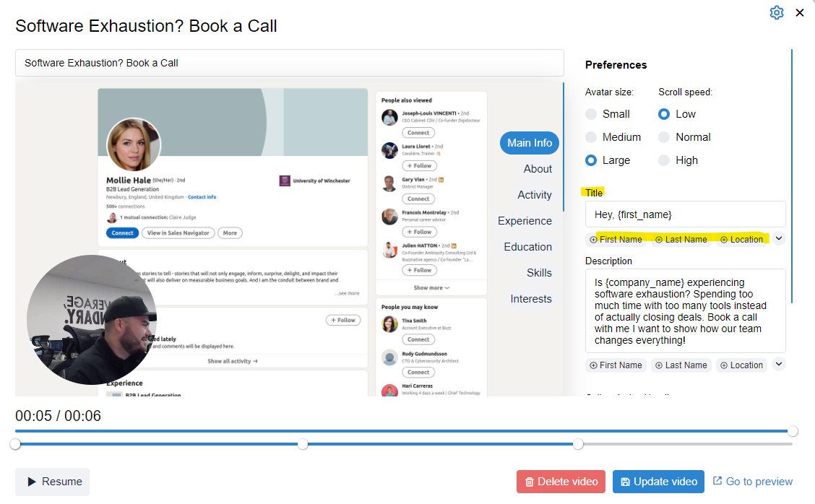The image size is (815, 504).
Task: Click the middle scroll timeline marker
Action: click(x=303, y=444)
